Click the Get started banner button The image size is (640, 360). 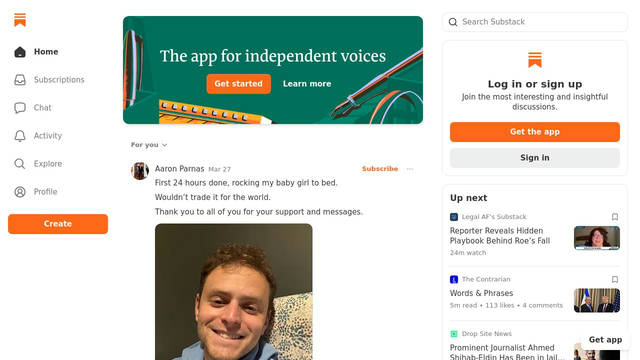(238, 84)
